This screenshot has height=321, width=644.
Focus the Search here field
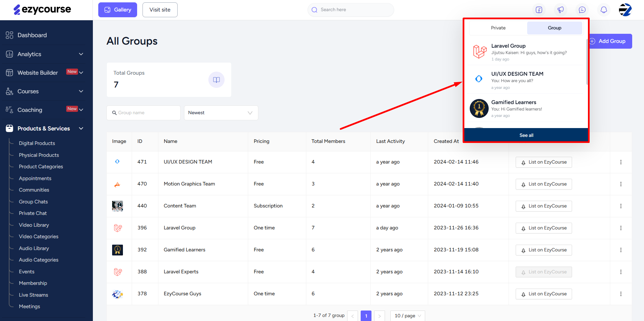(x=351, y=10)
